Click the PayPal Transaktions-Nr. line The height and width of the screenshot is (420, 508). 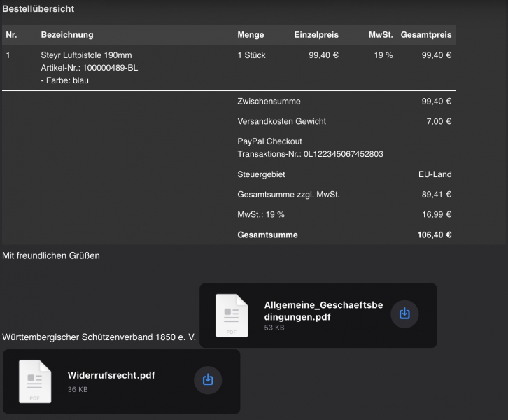tap(310, 154)
